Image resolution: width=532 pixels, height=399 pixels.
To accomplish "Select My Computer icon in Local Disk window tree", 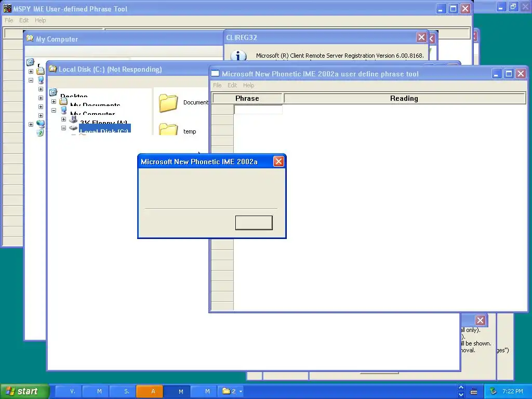I will [x=63, y=110].
